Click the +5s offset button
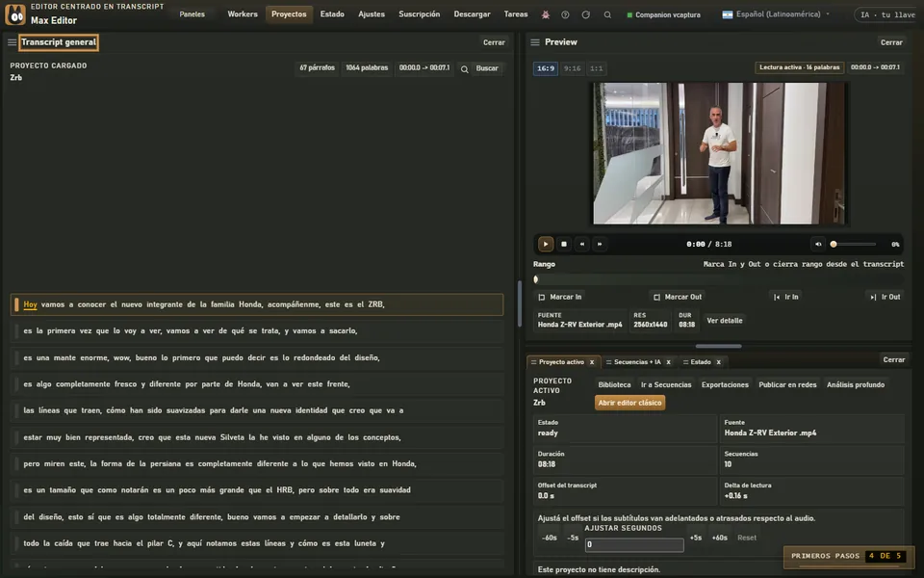Screen dimensions: 924x578 [x=696, y=538]
